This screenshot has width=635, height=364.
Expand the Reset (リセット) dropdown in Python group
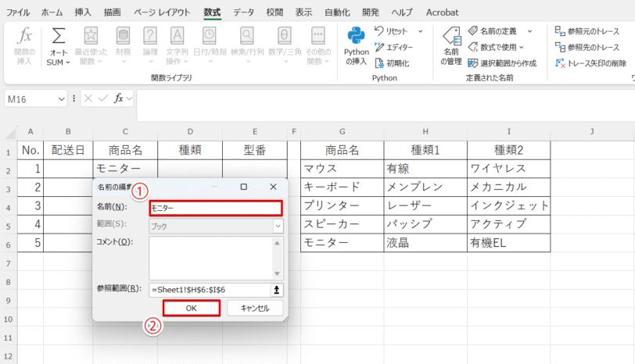[420, 31]
